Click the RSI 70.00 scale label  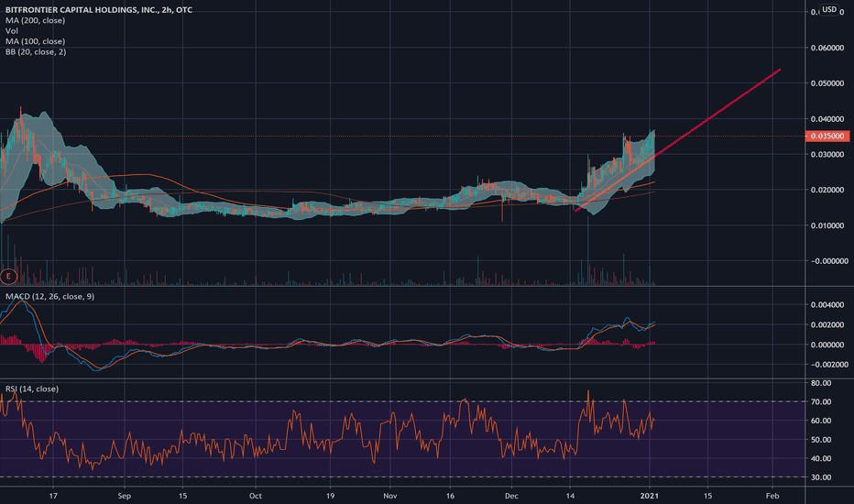[x=821, y=402]
